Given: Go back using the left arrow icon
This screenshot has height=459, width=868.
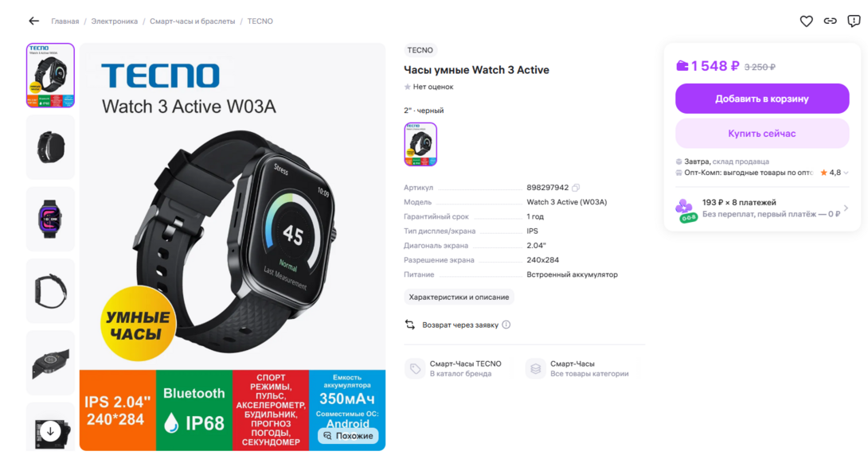Looking at the screenshot, I should click(33, 21).
